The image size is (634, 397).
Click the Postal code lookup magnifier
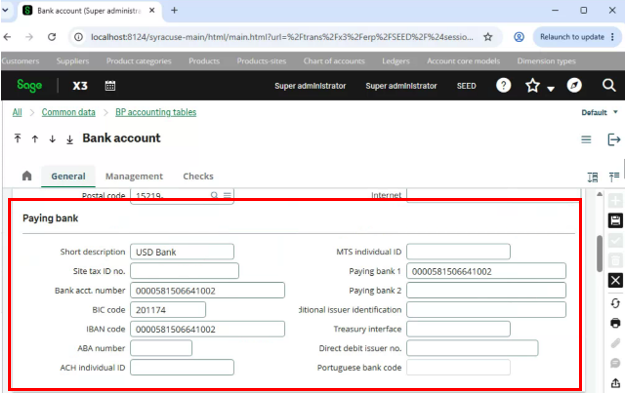pos(214,195)
